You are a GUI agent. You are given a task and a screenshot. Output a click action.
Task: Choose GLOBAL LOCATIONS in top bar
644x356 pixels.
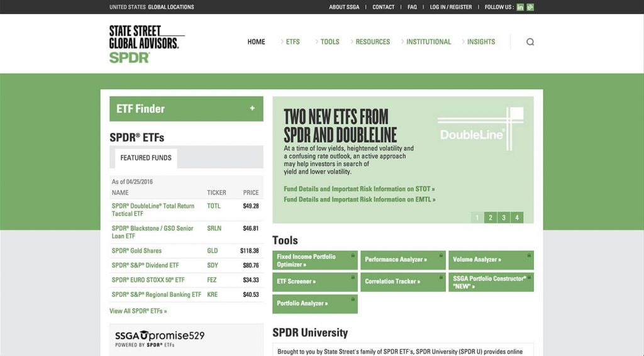tap(171, 7)
